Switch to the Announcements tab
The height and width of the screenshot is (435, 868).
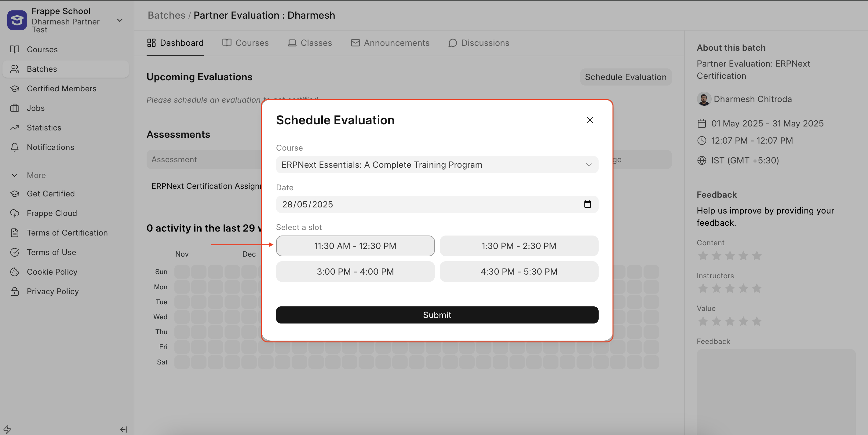tap(390, 43)
